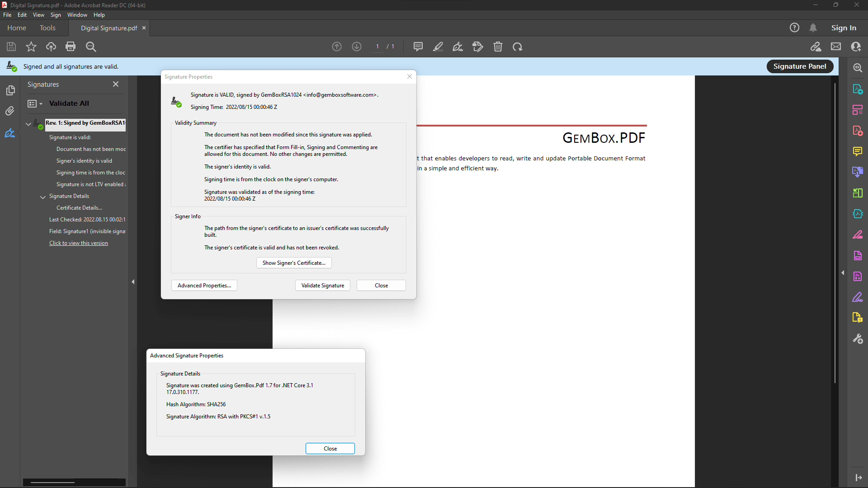Click Validate Signature button
This screenshot has height=488, width=868.
(x=322, y=285)
